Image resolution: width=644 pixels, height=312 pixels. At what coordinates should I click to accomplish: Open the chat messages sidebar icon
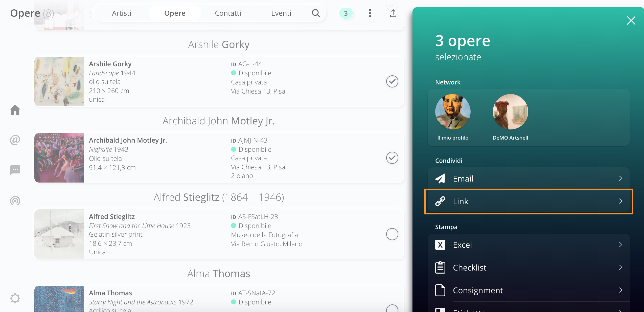15,170
